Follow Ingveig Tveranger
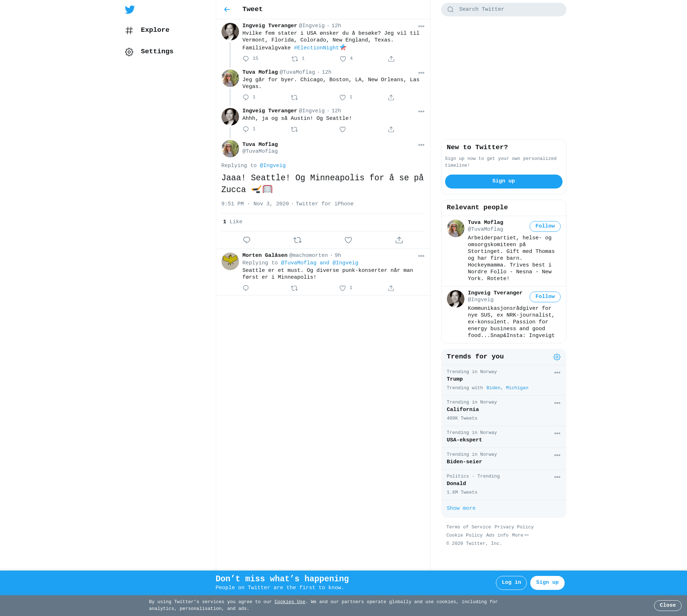 pos(545,297)
